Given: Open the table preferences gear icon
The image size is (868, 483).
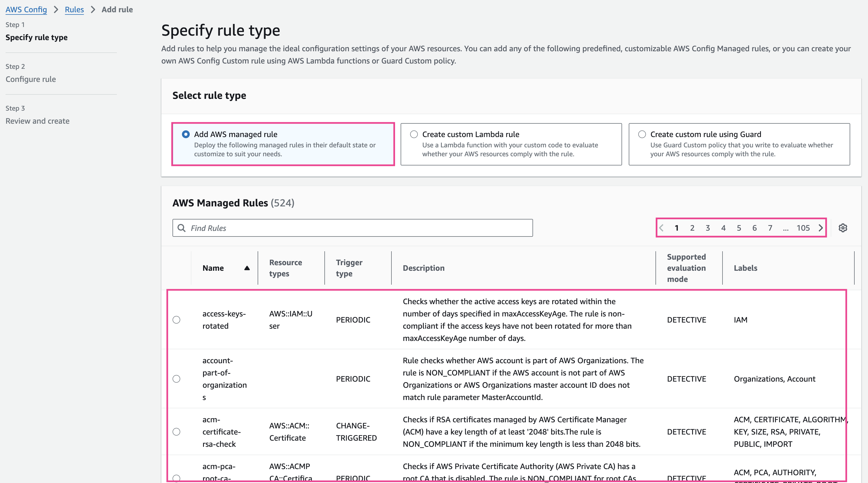Looking at the screenshot, I should tap(843, 228).
